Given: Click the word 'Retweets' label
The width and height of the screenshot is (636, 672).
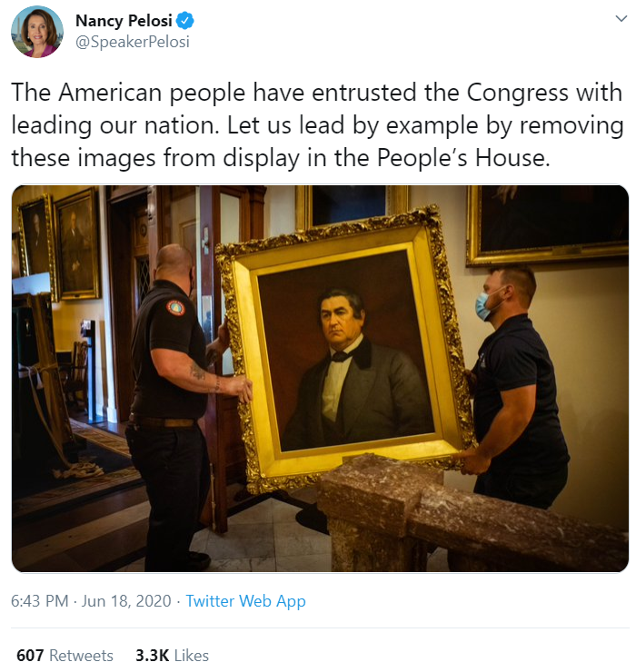Looking at the screenshot, I should tap(81, 656).
